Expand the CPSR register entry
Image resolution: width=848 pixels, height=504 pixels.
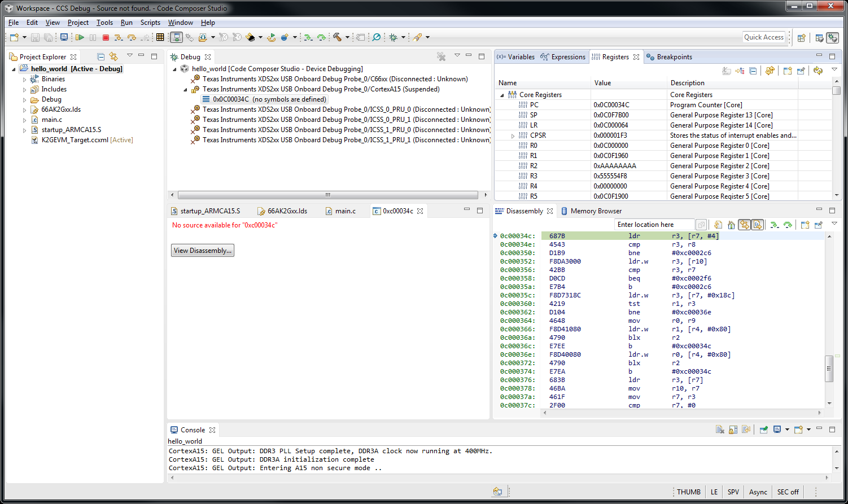pos(513,136)
